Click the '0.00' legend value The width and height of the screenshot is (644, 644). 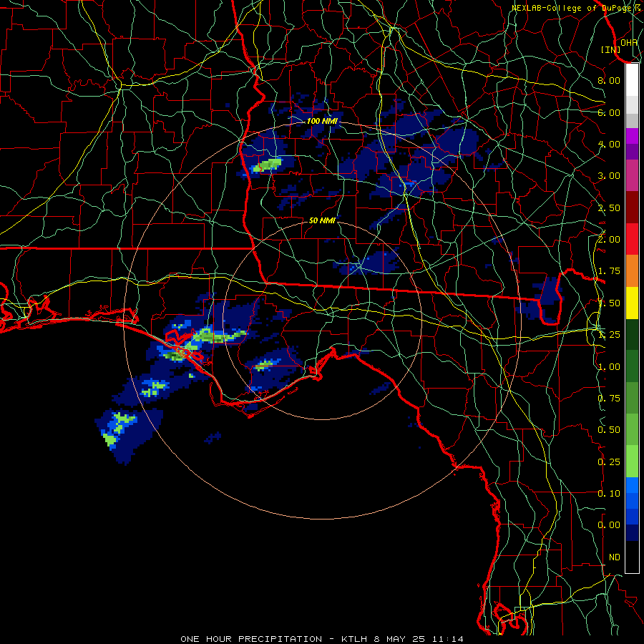(609, 525)
